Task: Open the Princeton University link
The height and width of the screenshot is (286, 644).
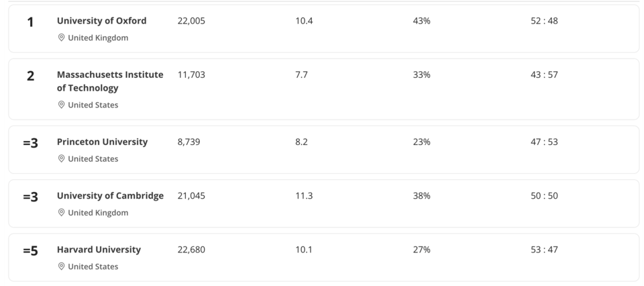Action: (x=102, y=142)
